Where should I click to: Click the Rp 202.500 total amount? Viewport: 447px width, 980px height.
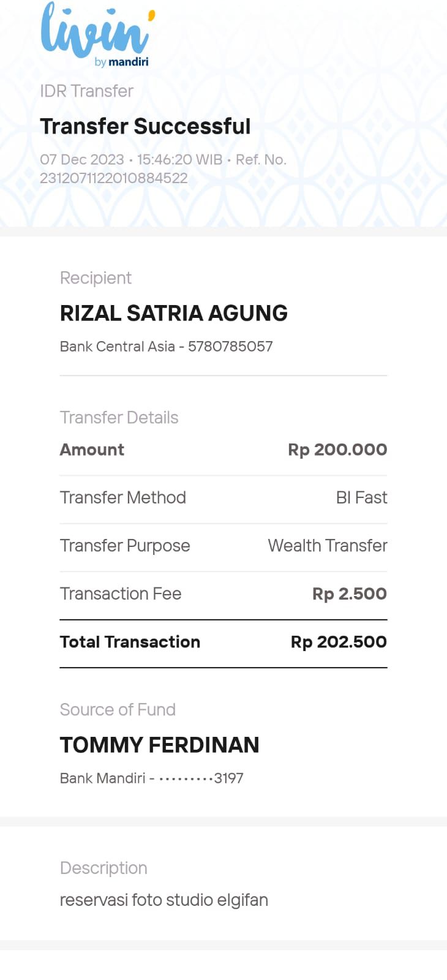pyautogui.click(x=339, y=642)
